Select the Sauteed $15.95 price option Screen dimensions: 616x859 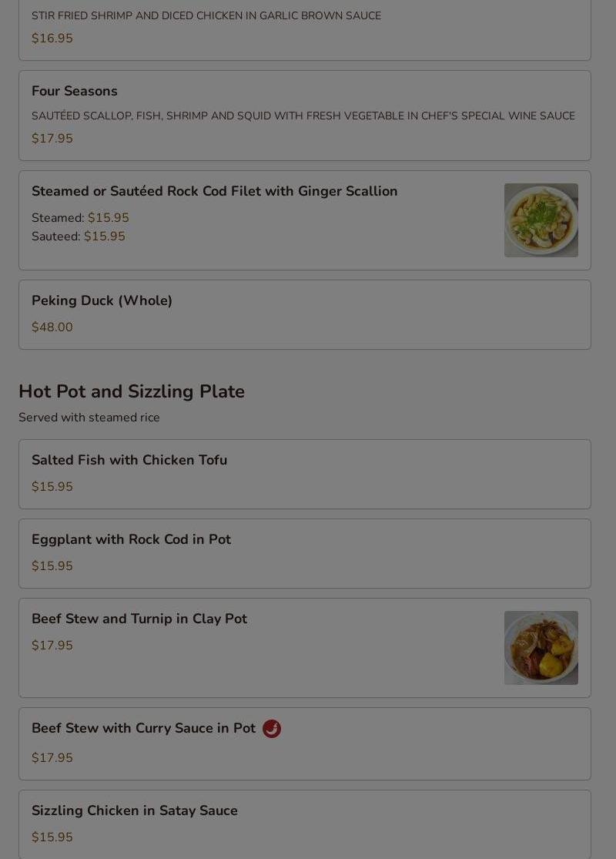79,236
